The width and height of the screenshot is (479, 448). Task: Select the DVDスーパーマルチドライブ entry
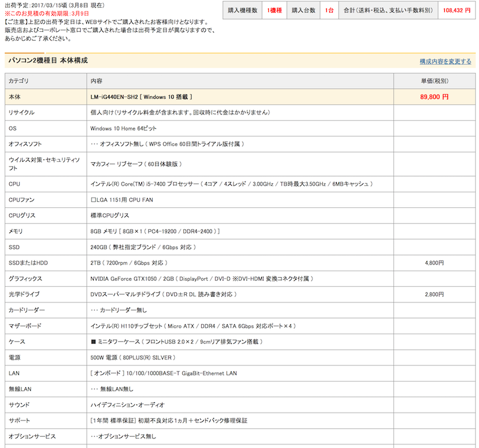(163, 294)
